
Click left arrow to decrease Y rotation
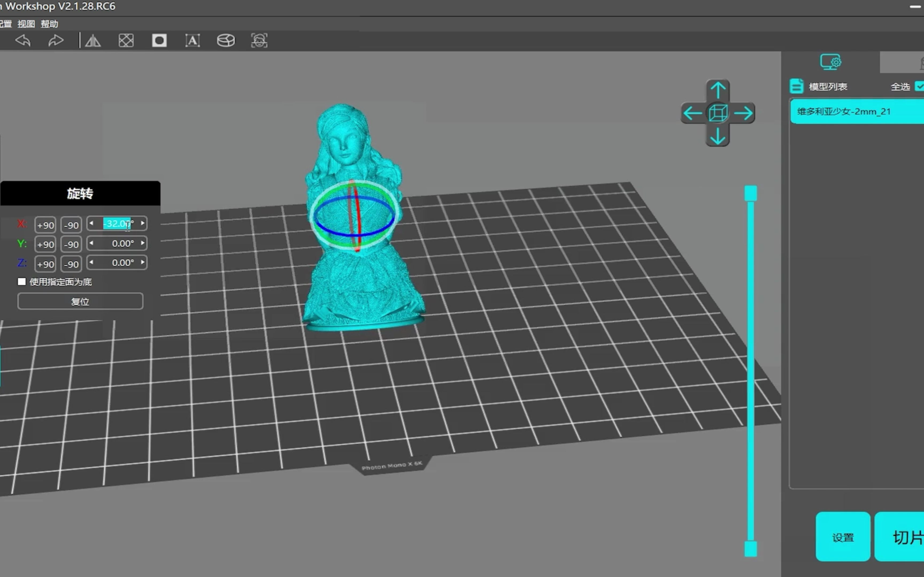point(91,243)
